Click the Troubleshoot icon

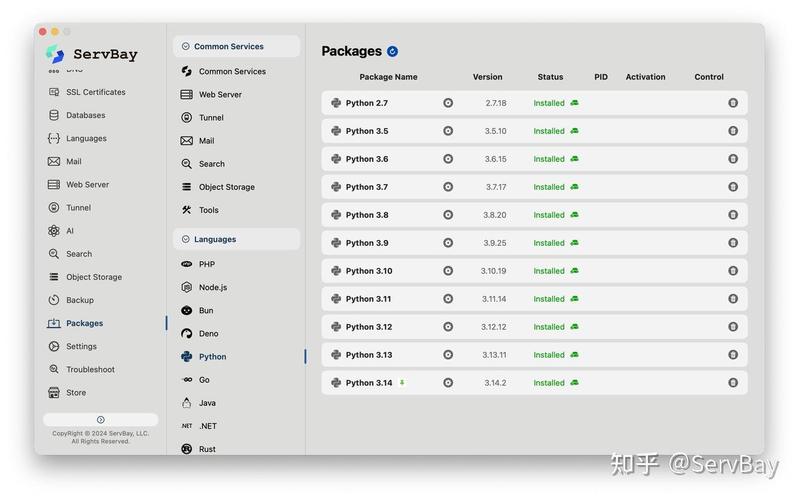tap(54, 369)
